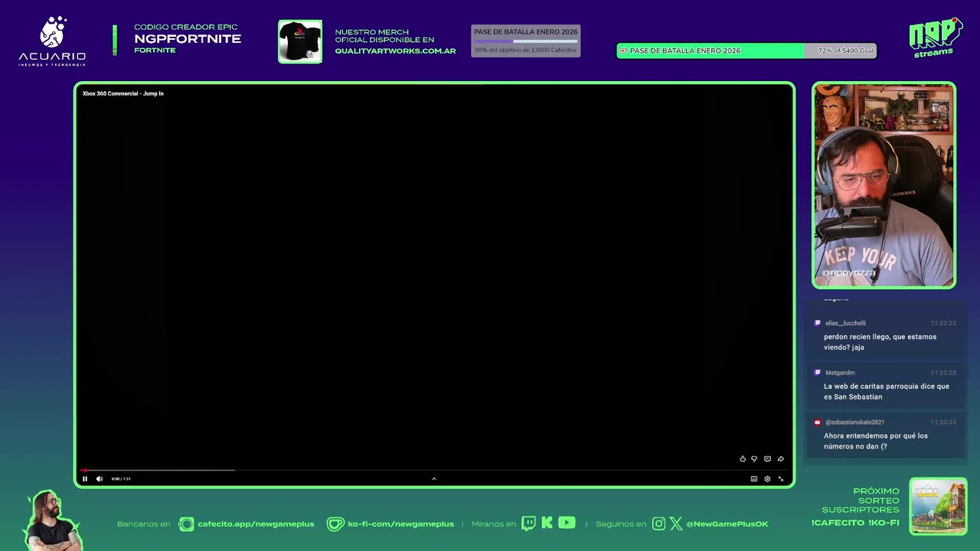Exit fullscreen in the video player

click(781, 479)
